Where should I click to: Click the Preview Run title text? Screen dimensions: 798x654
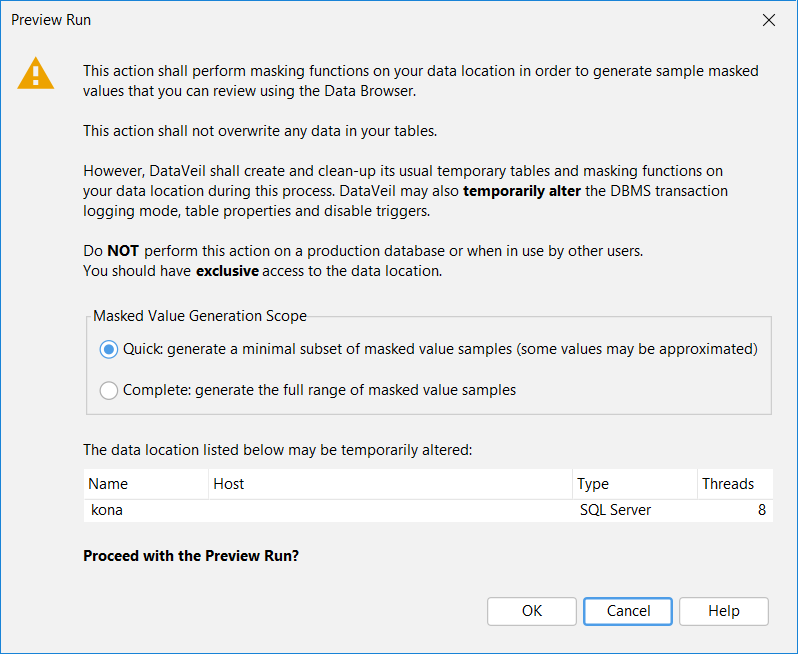51,20
